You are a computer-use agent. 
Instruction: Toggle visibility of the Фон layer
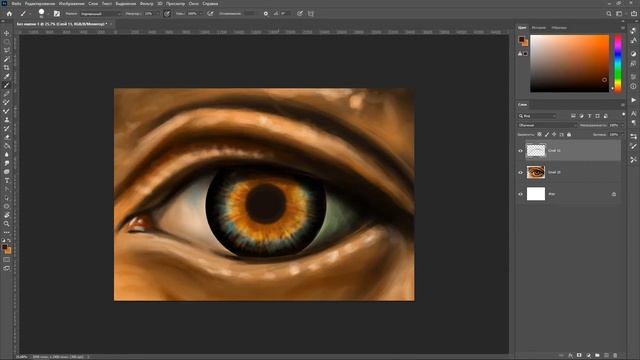tap(520, 194)
